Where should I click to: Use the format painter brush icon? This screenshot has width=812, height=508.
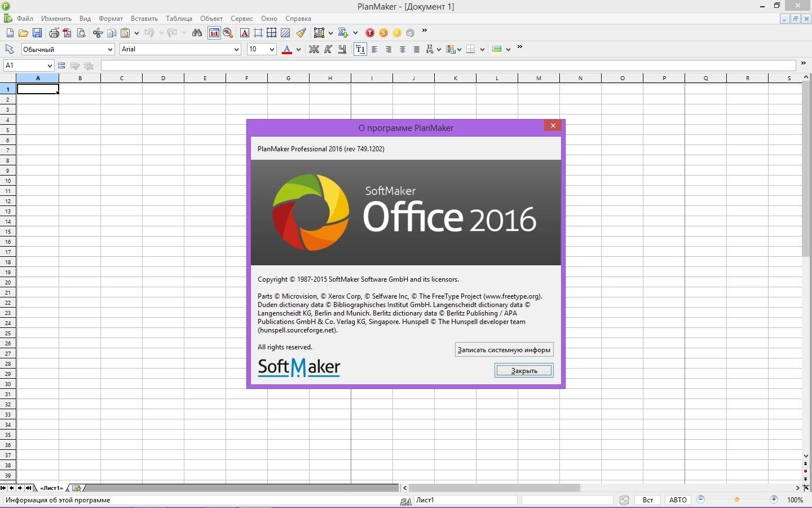tap(302, 33)
